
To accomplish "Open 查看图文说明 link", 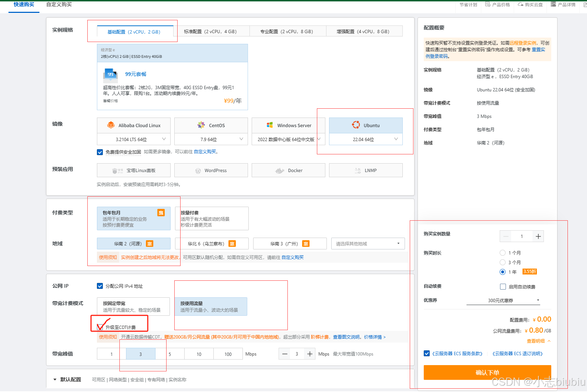I will [x=346, y=337].
